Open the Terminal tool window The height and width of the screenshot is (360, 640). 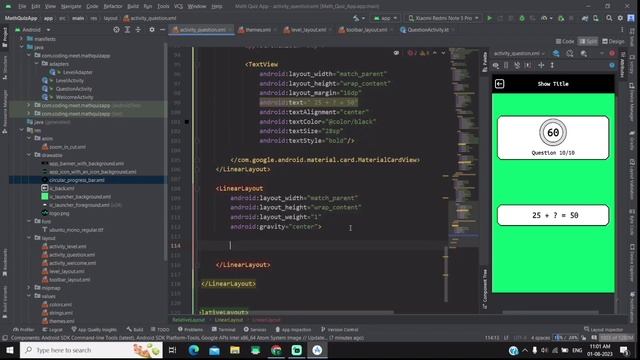pos(224,329)
